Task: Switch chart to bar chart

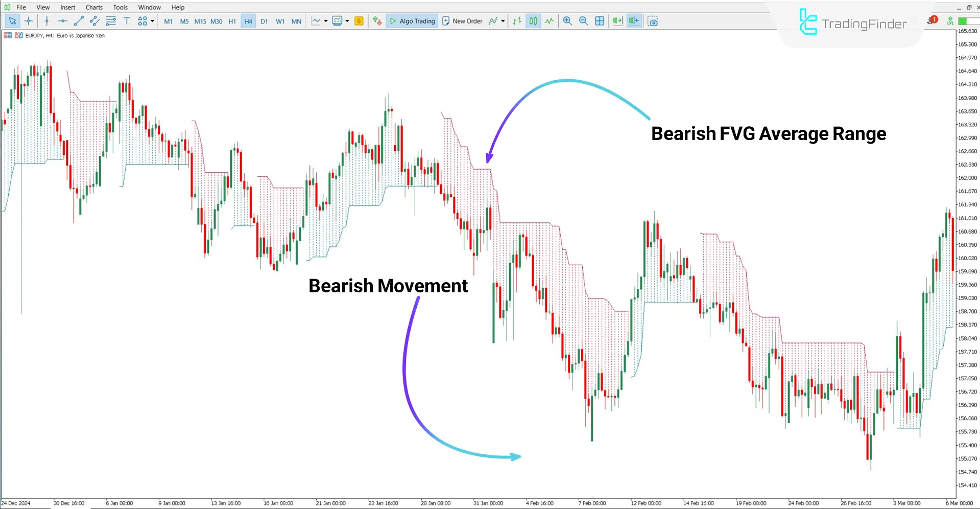Action: (517, 21)
